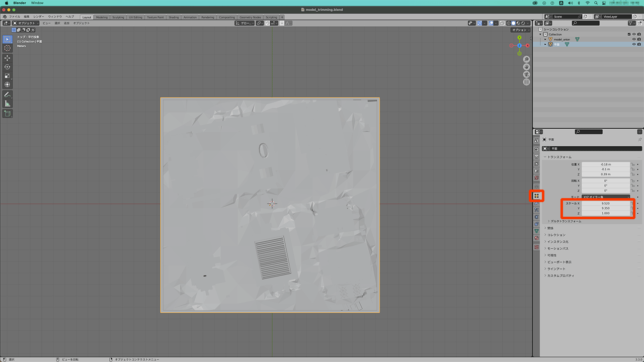Choose the Rotate tool
Screen dimensions: 644x362
[x=8, y=67]
